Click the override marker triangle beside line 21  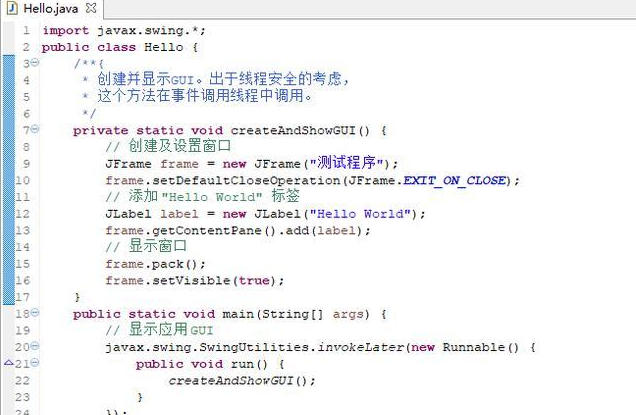6,364
